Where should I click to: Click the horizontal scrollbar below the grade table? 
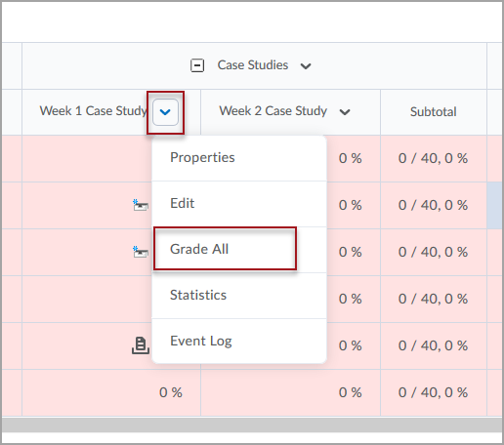pos(252,425)
